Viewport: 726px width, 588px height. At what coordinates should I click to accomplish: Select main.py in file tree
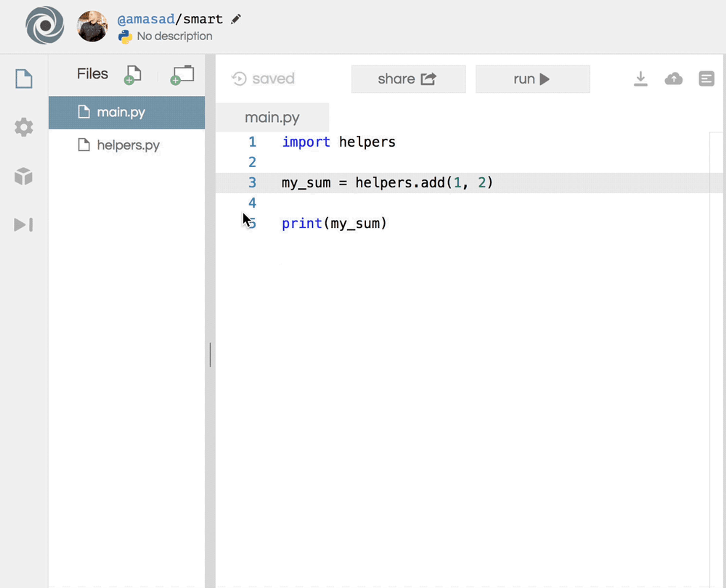click(x=121, y=112)
